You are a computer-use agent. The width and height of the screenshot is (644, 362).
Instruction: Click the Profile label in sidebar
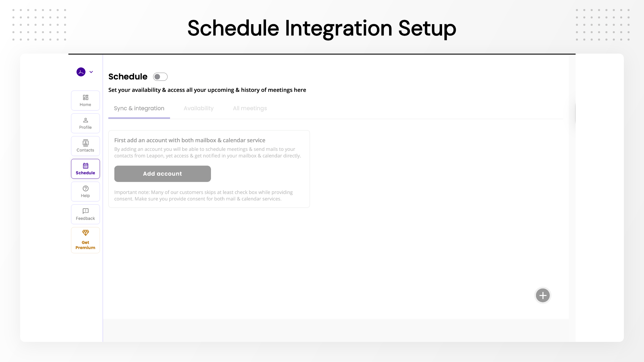(85, 127)
